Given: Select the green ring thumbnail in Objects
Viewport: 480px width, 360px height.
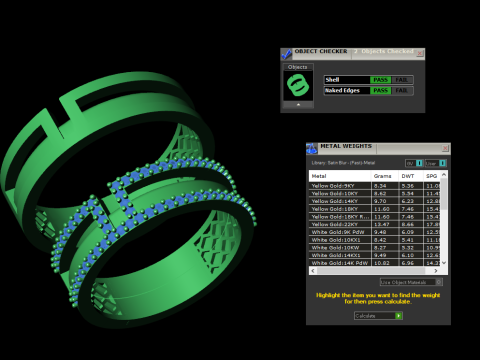Looking at the screenshot, I should click(x=298, y=85).
